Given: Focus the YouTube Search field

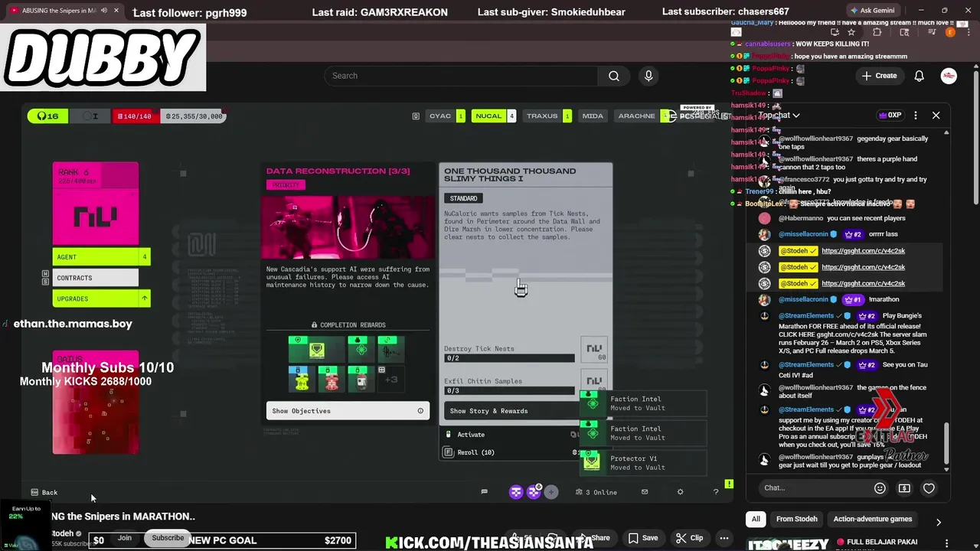Looking at the screenshot, I should (x=462, y=76).
